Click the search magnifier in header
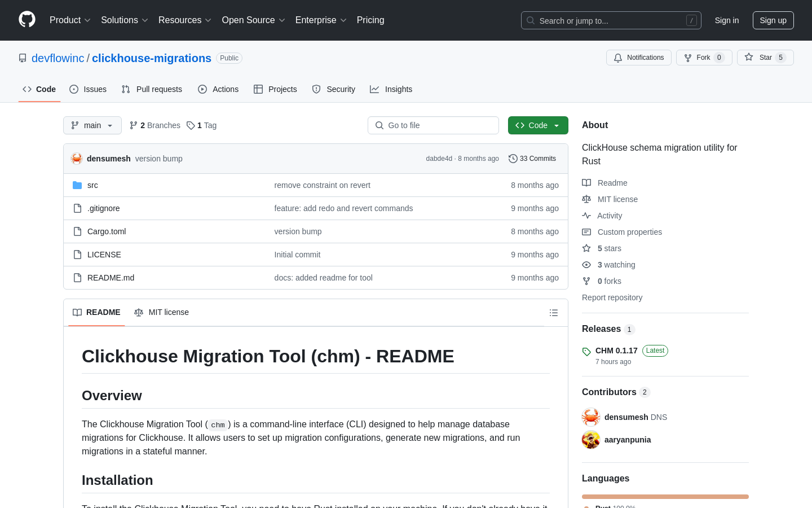The width and height of the screenshot is (812, 508). coord(531,20)
